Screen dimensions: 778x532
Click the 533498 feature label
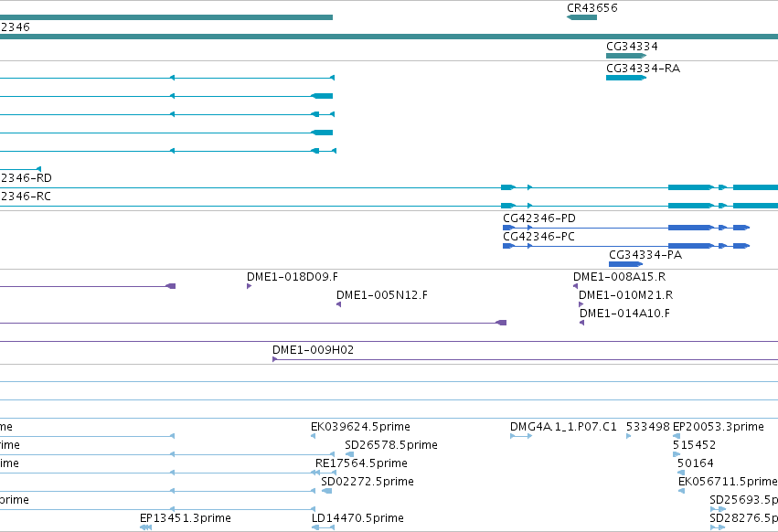(x=647, y=427)
